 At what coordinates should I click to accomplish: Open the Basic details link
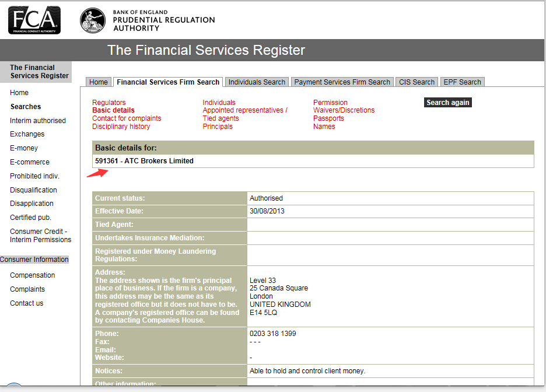coord(113,110)
